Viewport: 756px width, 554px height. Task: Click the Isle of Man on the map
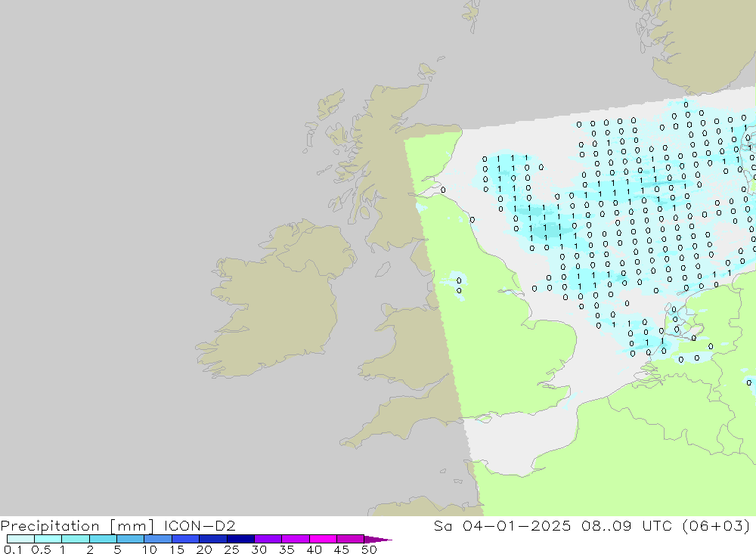tap(383, 269)
